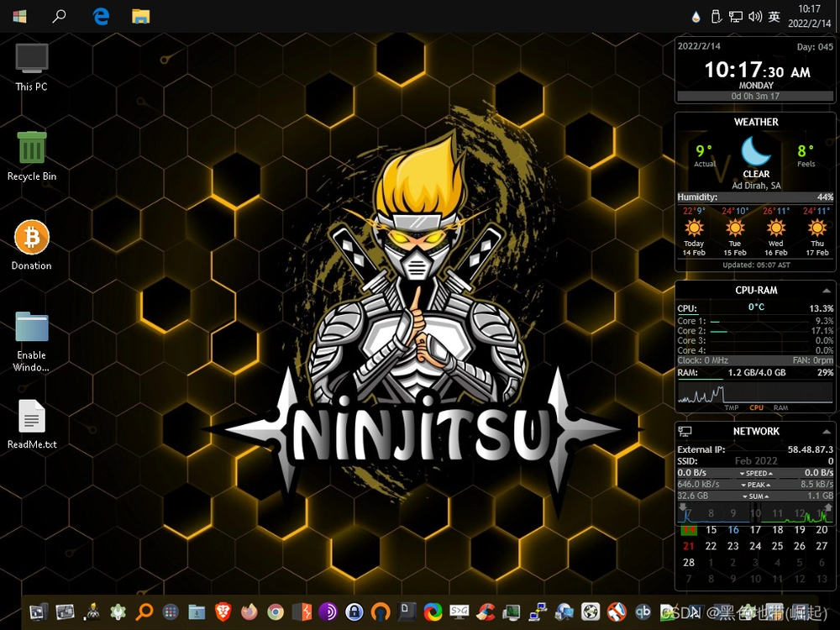Open the Bitcoin Donation desktop shortcut

[32, 245]
